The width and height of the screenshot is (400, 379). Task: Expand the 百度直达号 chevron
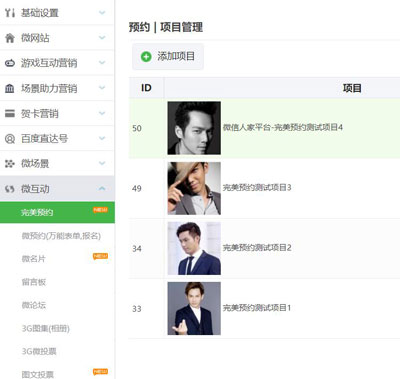102,138
